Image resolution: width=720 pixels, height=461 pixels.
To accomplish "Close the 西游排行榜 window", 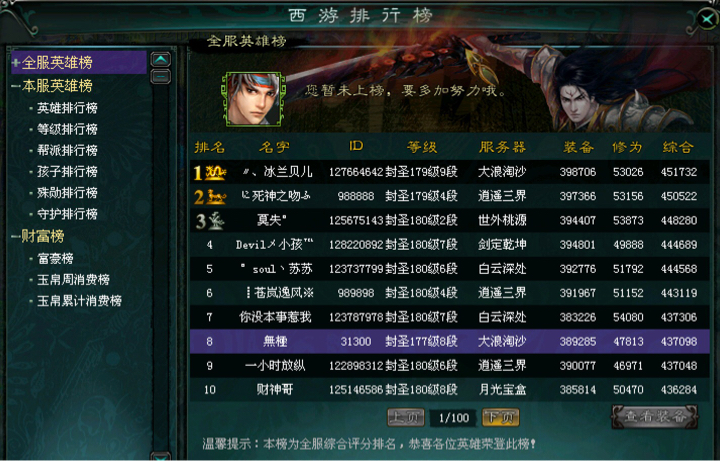I will 706,19.
